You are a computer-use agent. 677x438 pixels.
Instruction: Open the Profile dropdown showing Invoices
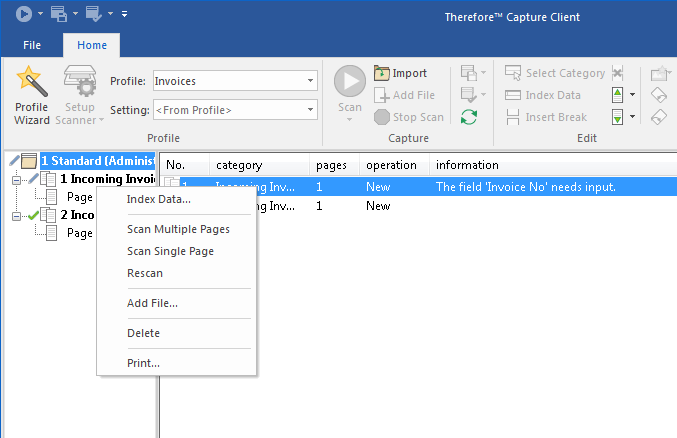(x=310, y=81)
